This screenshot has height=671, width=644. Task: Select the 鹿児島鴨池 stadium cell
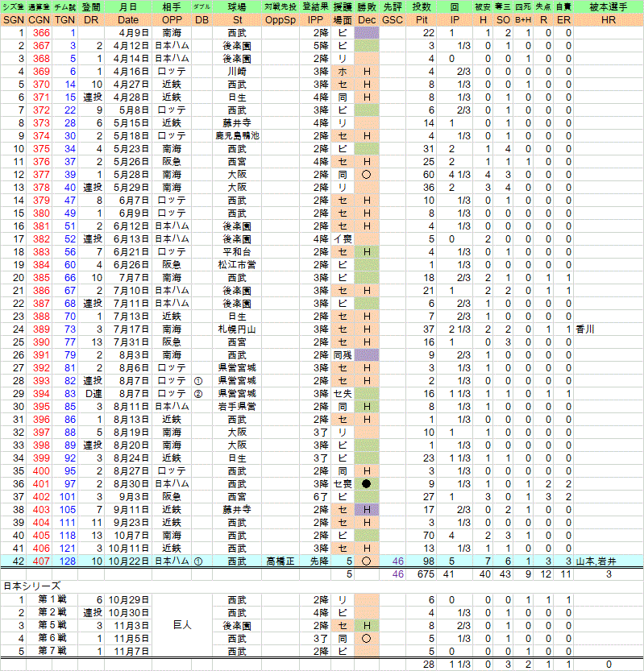[x=237, y=136]
